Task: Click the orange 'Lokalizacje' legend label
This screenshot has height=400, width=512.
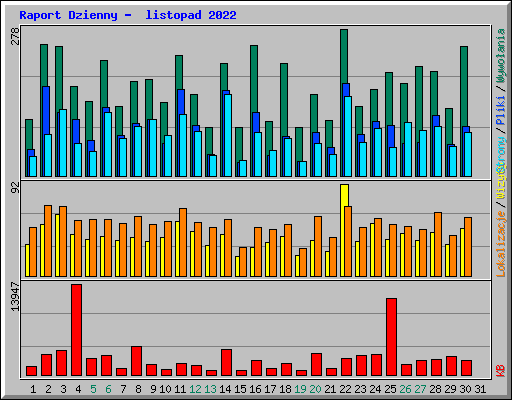Action: click(x=501, y=244)
